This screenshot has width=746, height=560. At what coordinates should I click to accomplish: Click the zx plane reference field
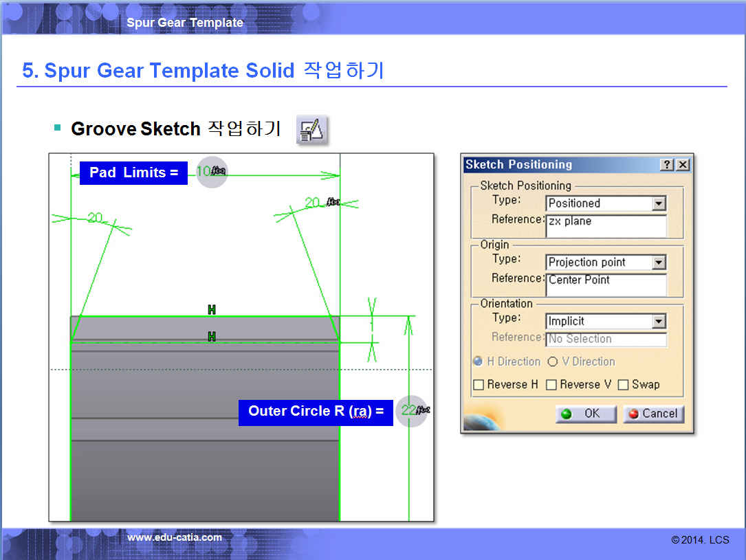pos(605,226)
